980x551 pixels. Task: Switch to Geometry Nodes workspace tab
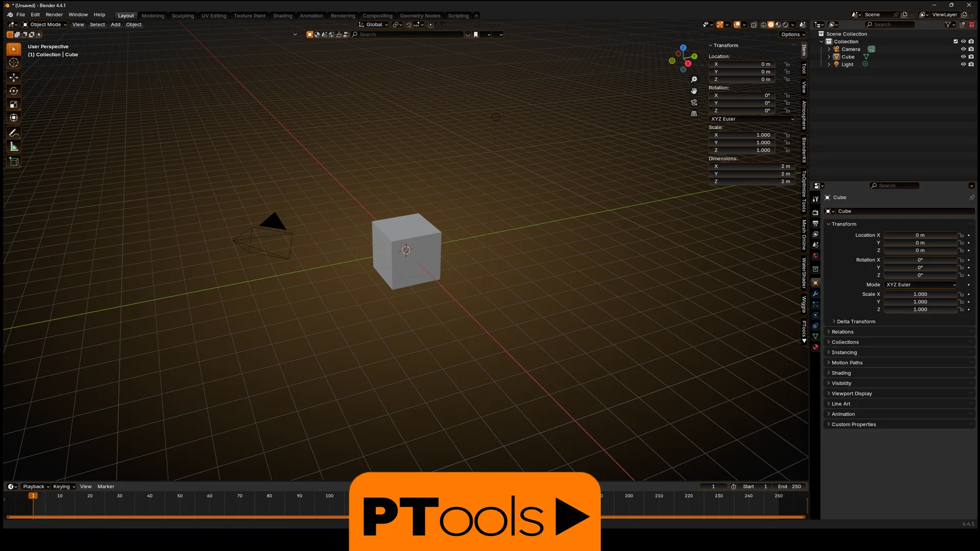pyautogui.click(x=420, y=16)
